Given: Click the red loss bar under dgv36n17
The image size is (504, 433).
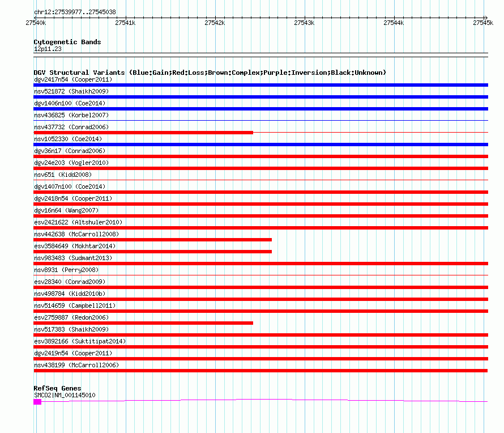Looking at the screenshot, I should click(x=260, y=156).
